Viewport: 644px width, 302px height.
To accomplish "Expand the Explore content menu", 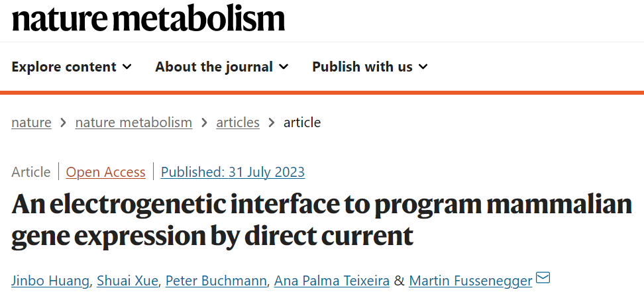I will (71, 67).
